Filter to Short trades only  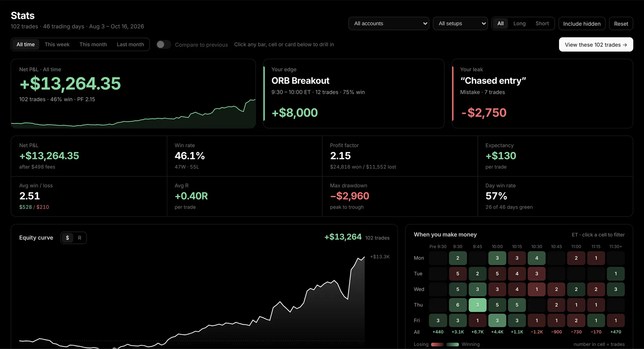(542, 23)
